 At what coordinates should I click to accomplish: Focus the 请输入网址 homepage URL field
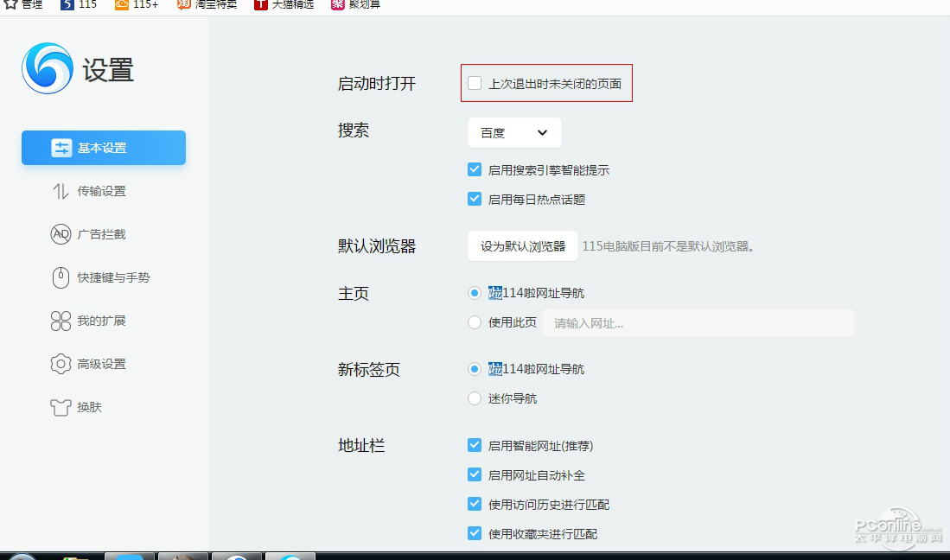tap(698, 322)
